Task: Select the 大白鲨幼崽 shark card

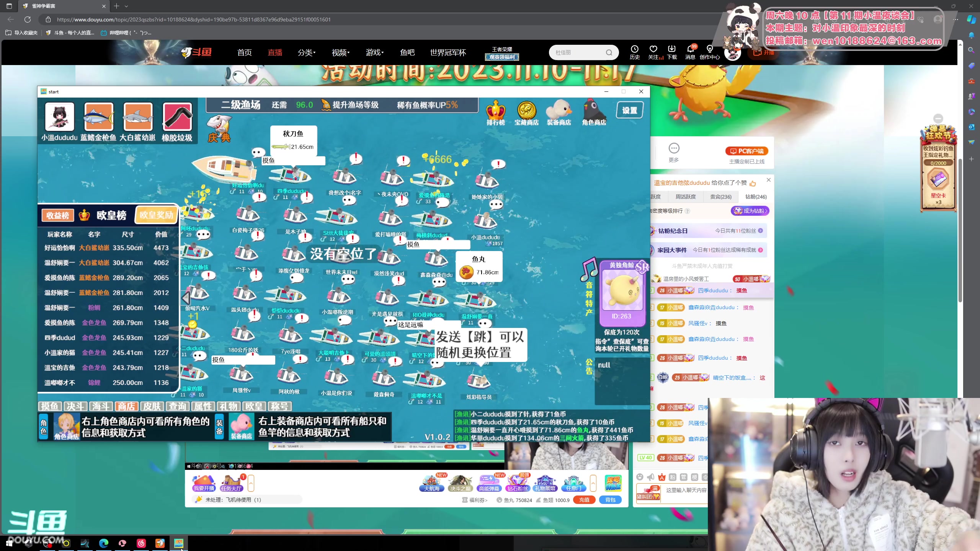Action: pos(138,122)
